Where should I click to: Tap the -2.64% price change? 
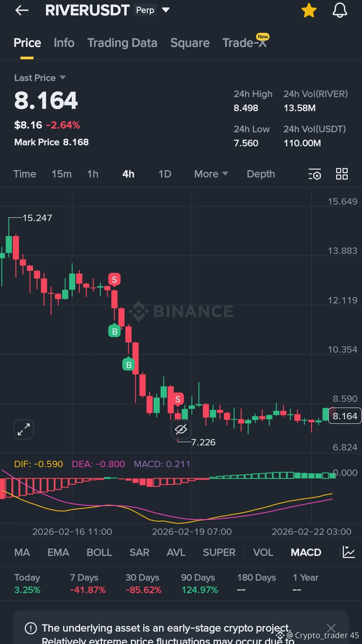(63, 125)
